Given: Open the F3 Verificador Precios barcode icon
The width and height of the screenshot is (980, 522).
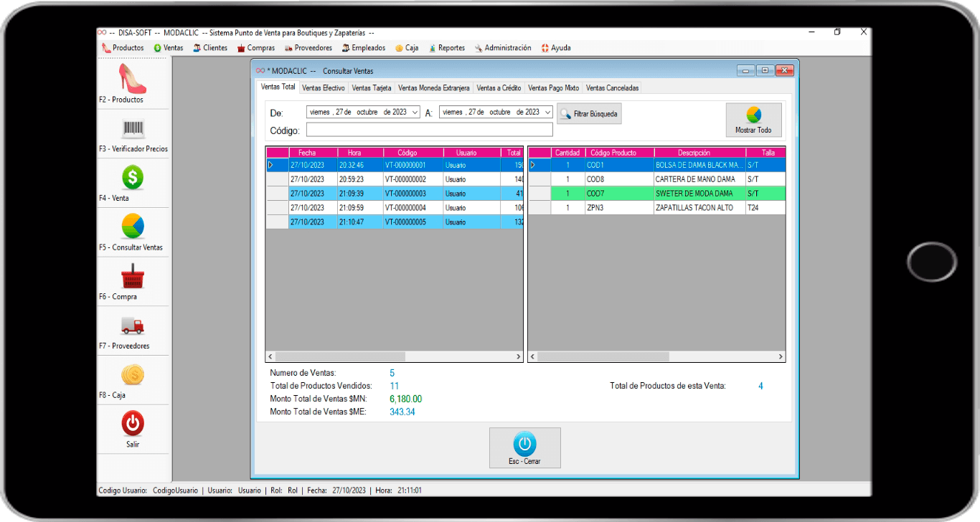Looking at the screenshot, I should click(x=133, y=129).
